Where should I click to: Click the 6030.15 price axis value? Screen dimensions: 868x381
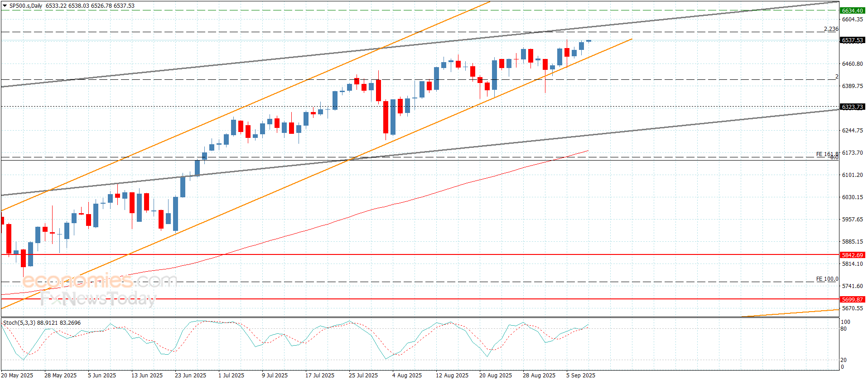[x=852, y=197]
